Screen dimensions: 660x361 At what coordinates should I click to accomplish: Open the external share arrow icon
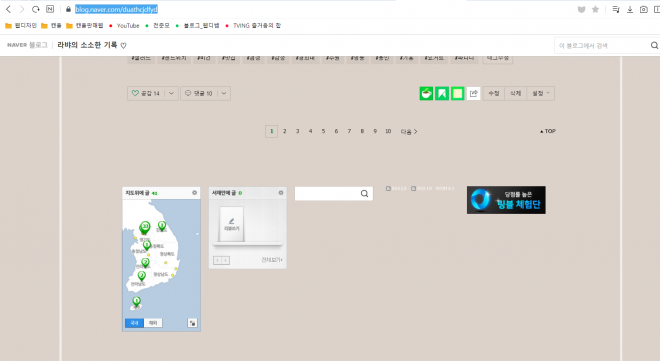(474, 93)
